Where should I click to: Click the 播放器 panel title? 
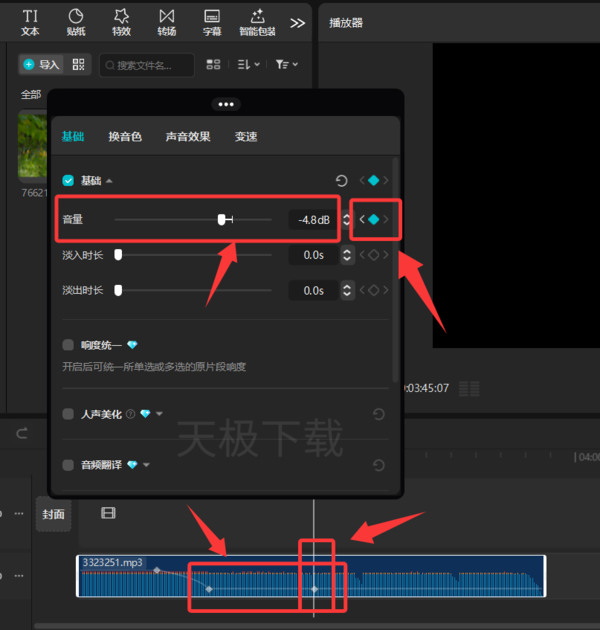[x=346, y=23]
